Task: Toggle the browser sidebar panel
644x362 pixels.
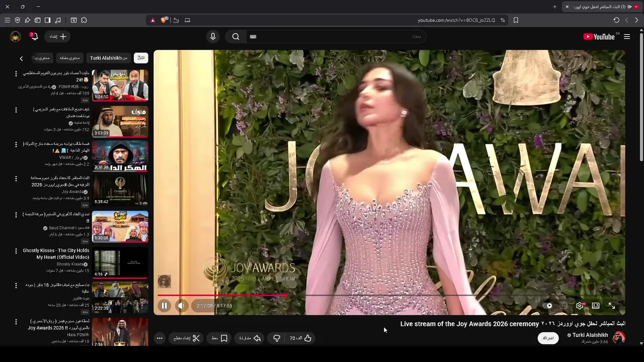Action: [47, 20]
